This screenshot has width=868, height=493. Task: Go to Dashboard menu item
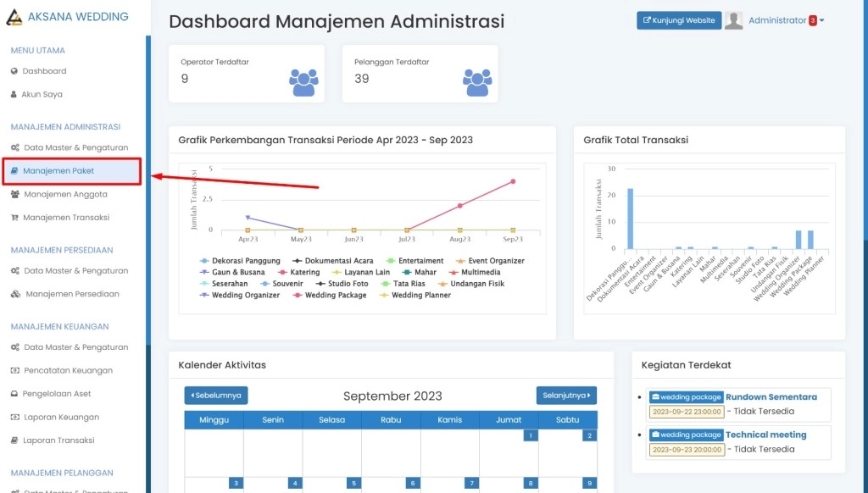tap(44, 71)
